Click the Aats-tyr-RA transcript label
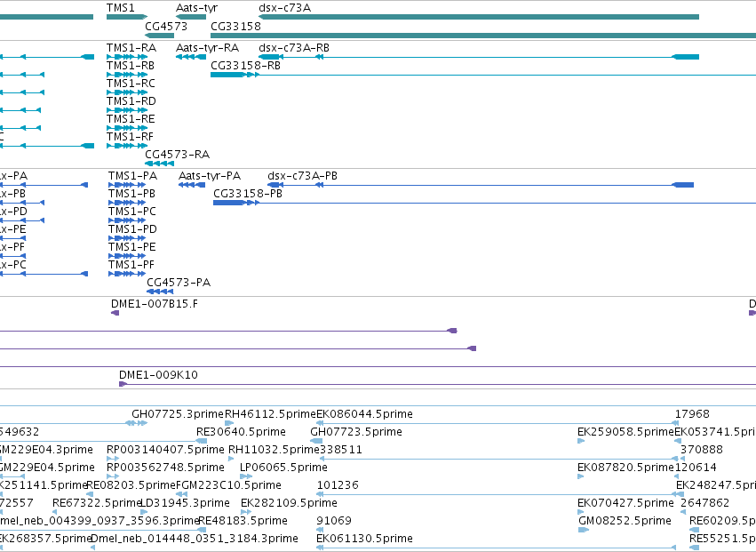 point(207,48)
